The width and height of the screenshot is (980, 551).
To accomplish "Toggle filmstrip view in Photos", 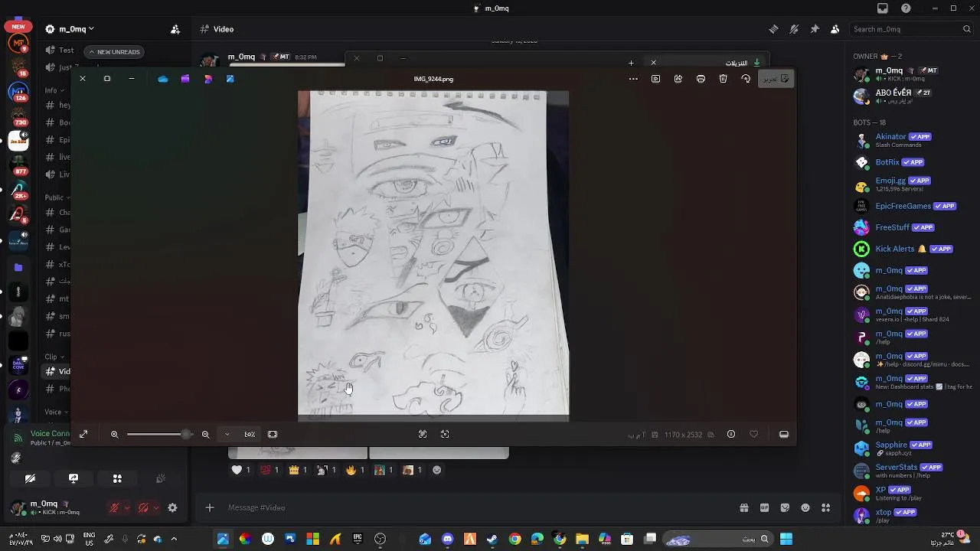I will pyautogui.click(x=784, y=434).
